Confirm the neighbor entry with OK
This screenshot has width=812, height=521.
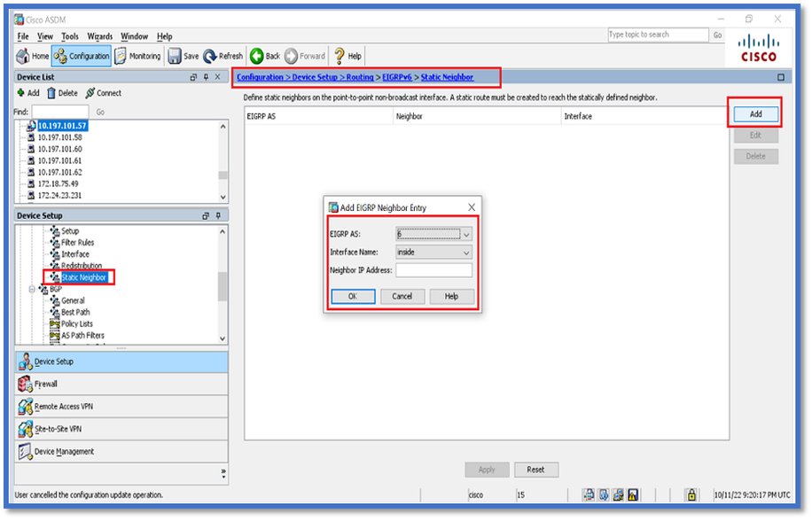pos(353,297)
